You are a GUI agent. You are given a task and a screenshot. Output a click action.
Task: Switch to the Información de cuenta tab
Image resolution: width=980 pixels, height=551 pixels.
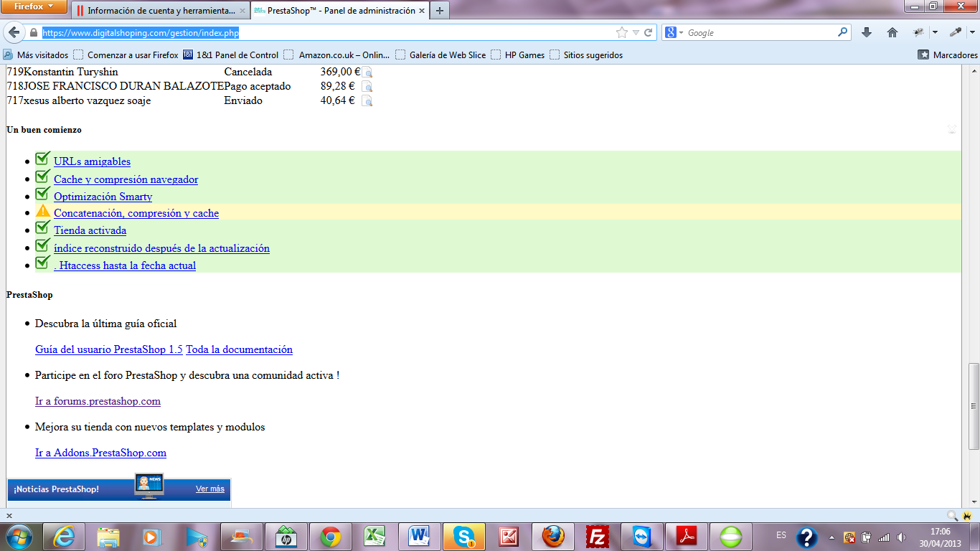point(161,11)
